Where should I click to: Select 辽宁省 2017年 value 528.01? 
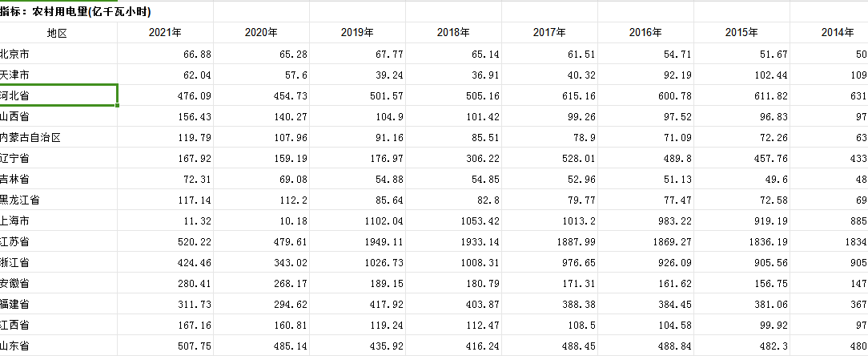click(549, 158)
